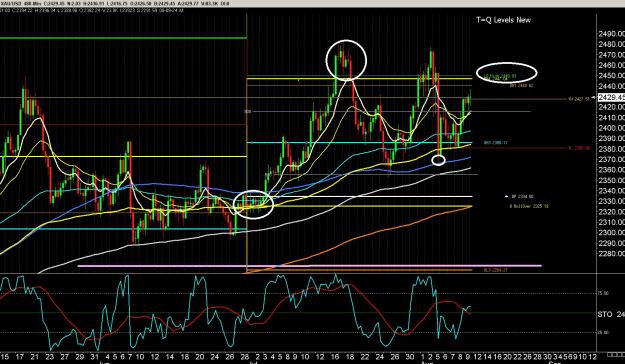Click the 2300.00 price axis label
Viewport: 625px width, 364px height.
click(611, 232)
